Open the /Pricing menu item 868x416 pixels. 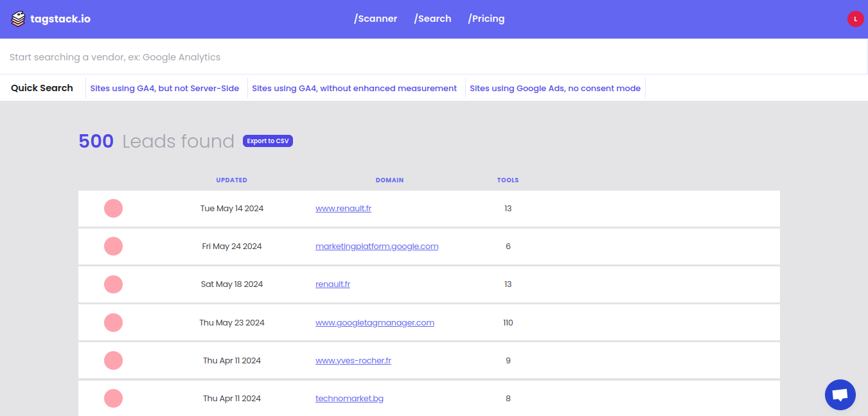[x=486, y=19]
